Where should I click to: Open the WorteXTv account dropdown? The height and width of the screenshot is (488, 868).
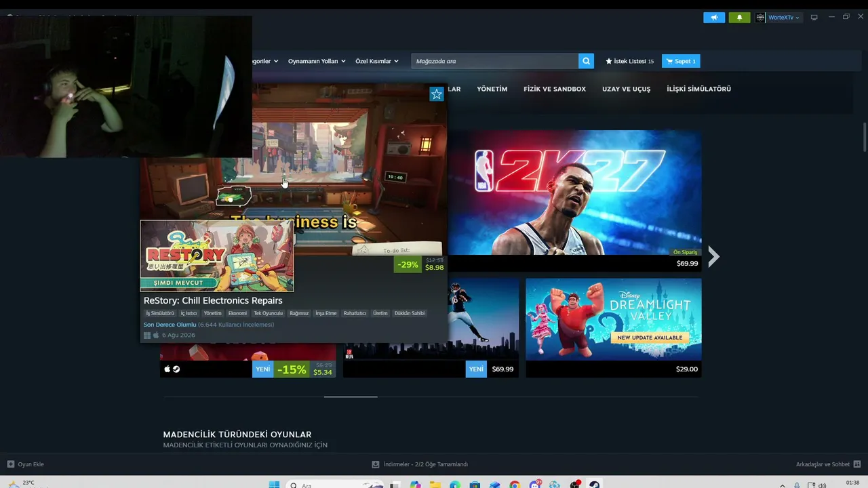tap(783, 18)
